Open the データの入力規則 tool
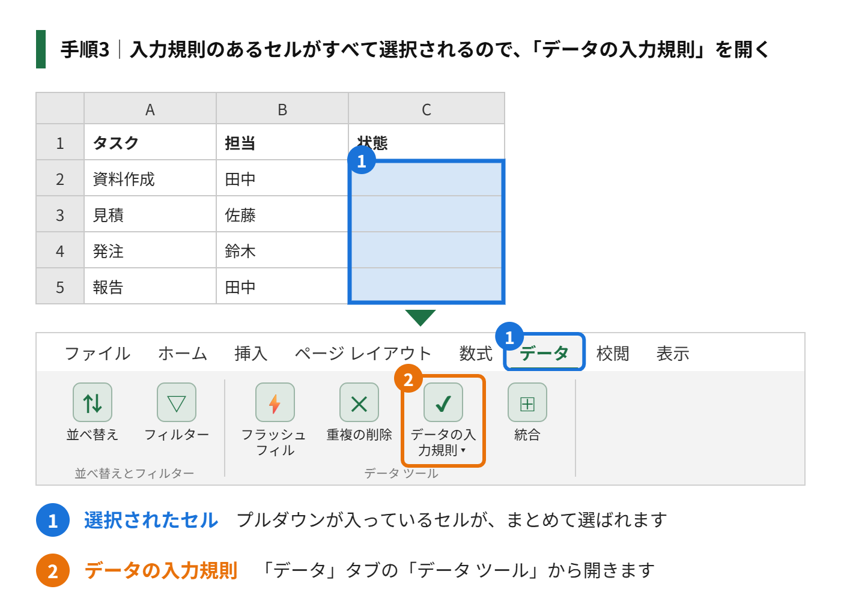 (x=443, y=420)
